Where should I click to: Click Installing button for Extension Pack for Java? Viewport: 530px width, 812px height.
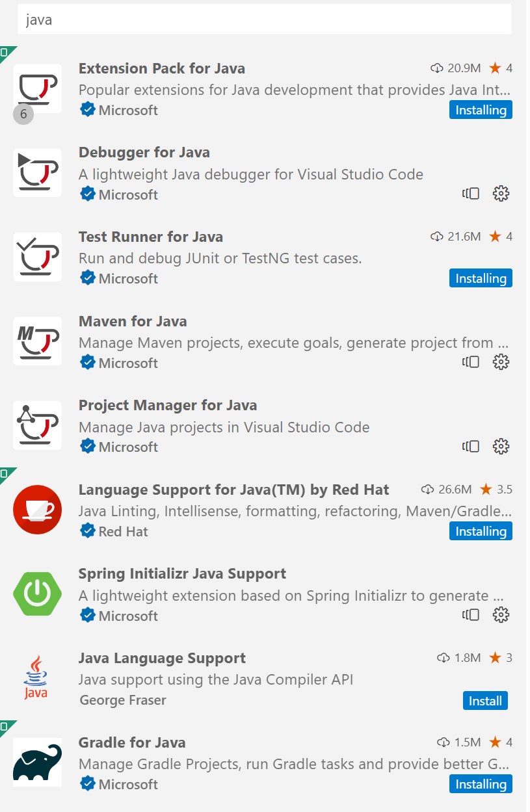pyautogui.click(x=481, y=110)
